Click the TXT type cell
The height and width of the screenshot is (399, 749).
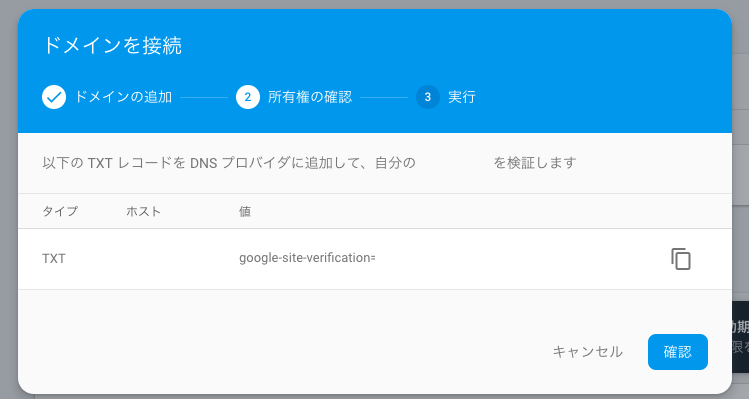(x=54, y=259)
